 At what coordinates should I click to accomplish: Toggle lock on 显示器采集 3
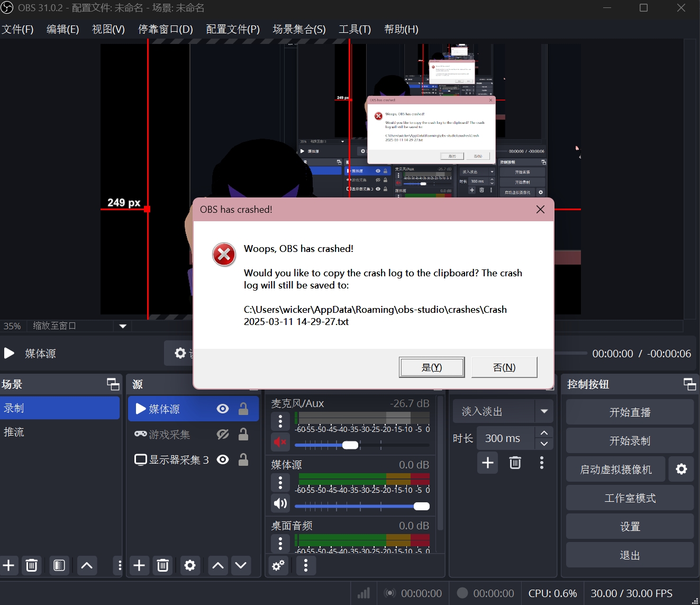click(243, 459)
